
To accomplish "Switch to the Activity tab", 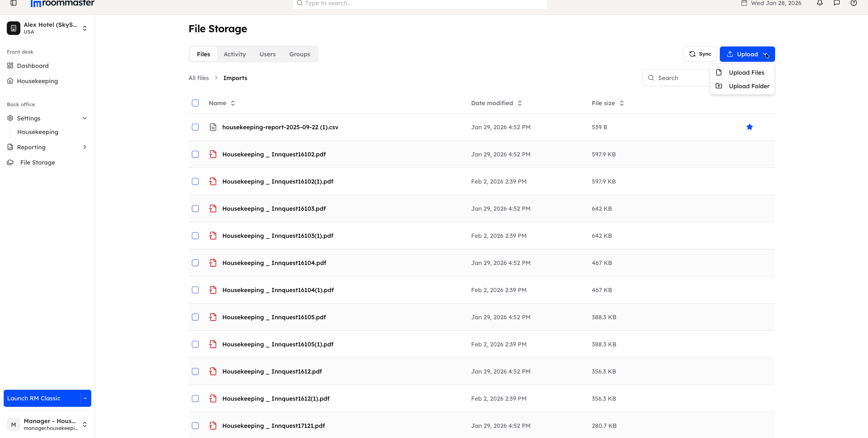I will 235,54.
